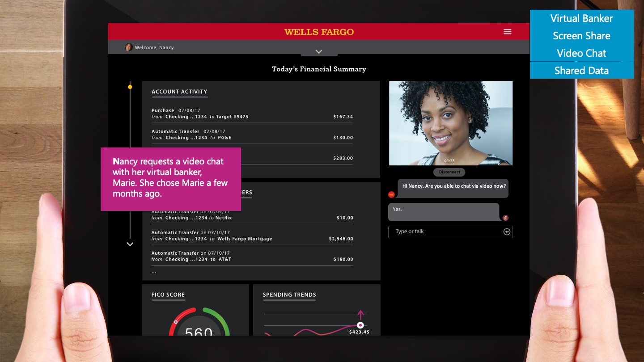Click the red WF avatar beside the banker's message

pos(391,194)
